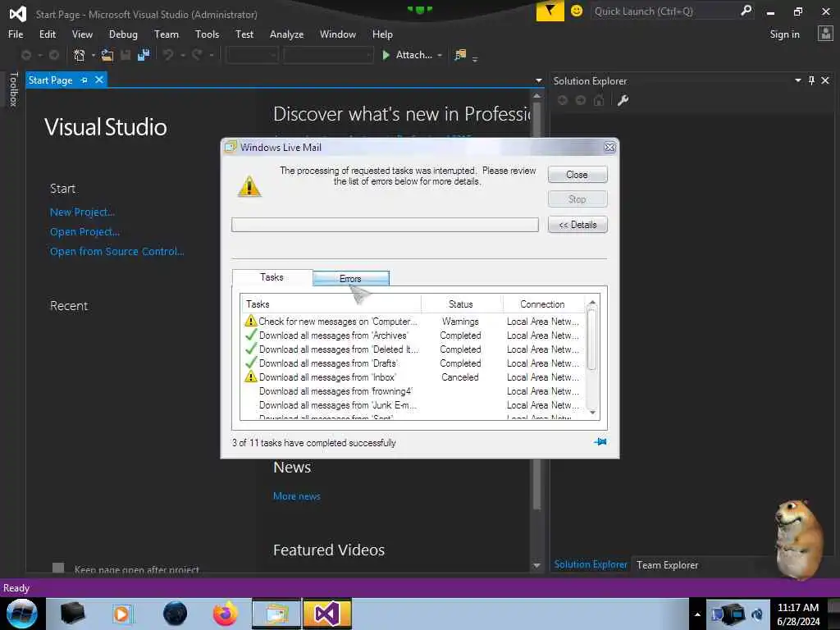Click the warning icon beside 'Inbox' task
This screenshot has width=840, height=630.
[x=250, y=377]
